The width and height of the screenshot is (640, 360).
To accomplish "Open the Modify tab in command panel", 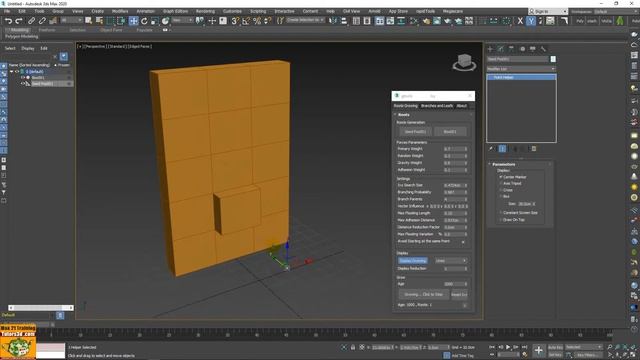I will (501, 49).
